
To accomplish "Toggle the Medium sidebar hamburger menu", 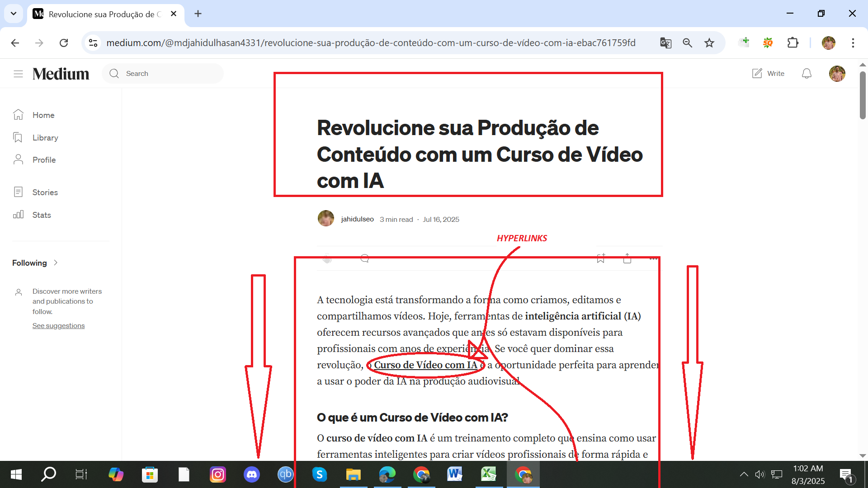I will [x=18, y=74].
